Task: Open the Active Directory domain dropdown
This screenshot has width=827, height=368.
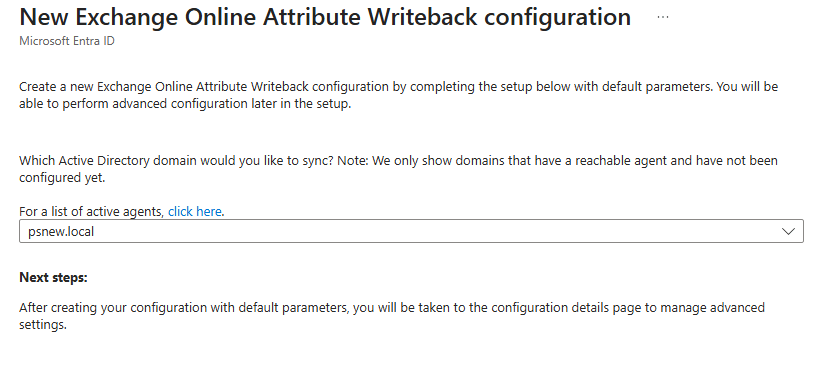Action: (x=411, y=231)
